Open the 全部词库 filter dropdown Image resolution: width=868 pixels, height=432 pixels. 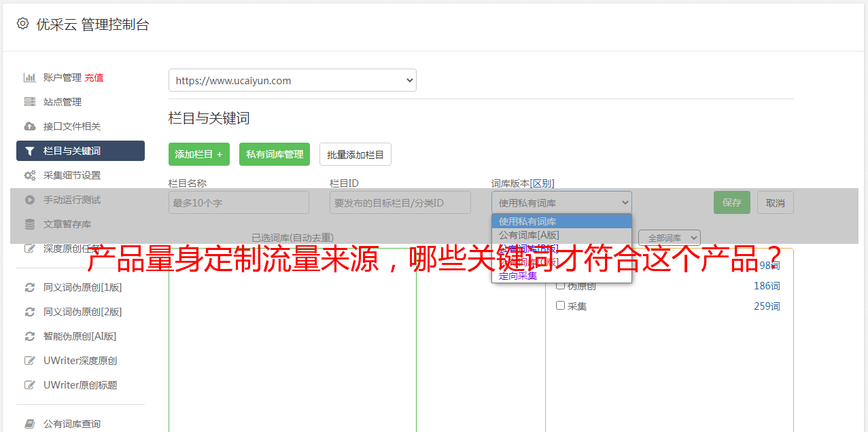click(670, 238)
